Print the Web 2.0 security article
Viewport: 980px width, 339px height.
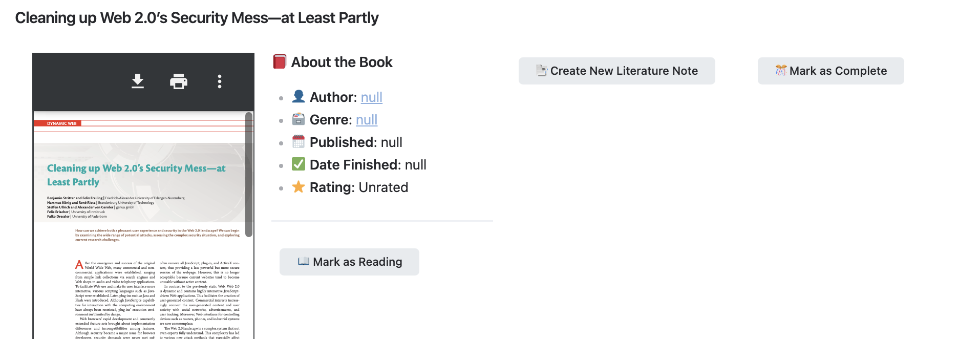(x=179, y=81)
